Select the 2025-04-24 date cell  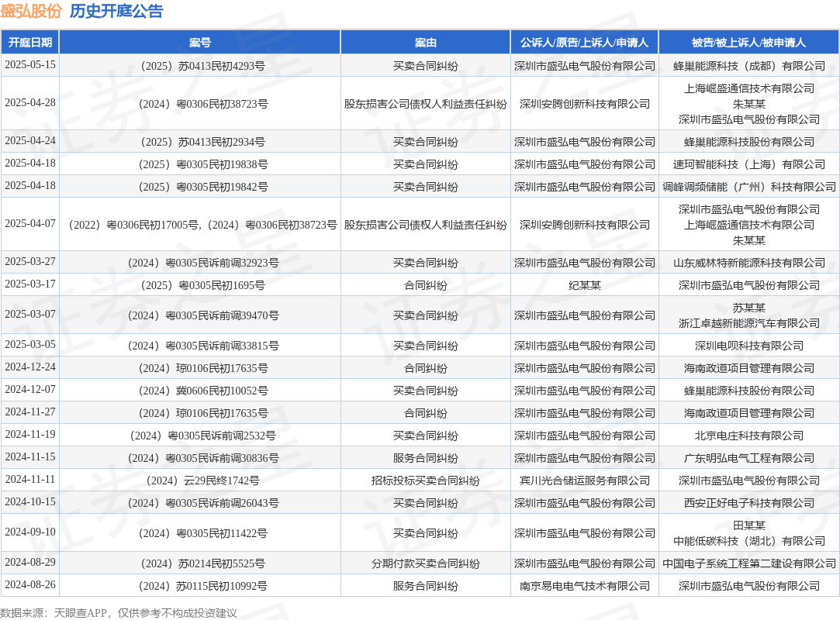click(30, 141)
